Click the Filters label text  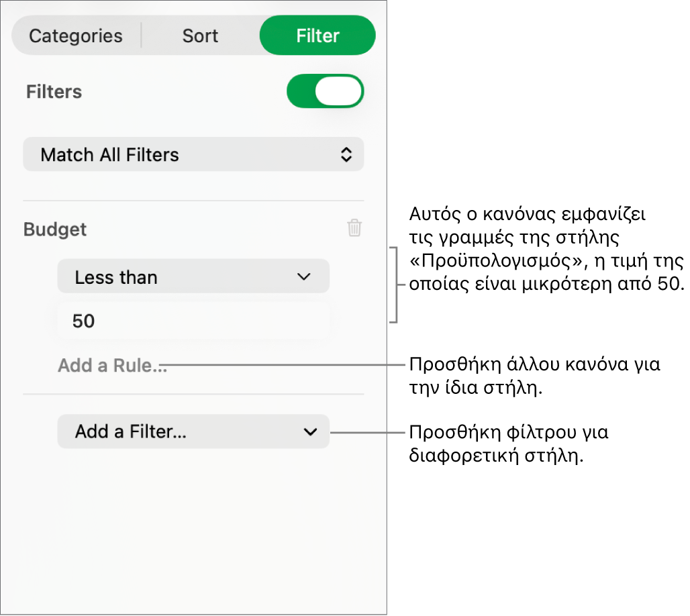[54, 92]
